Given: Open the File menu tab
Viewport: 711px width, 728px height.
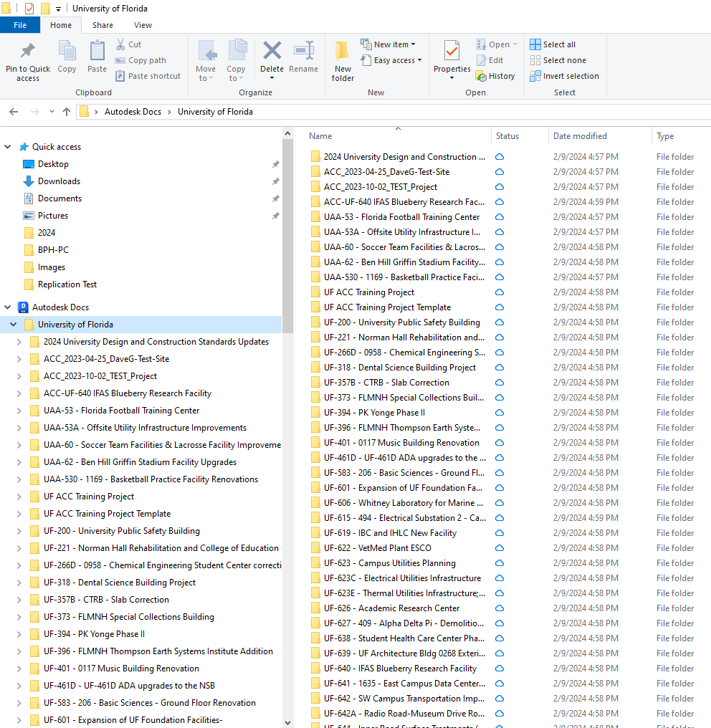Looking at the screenshot, I should 20,25.
